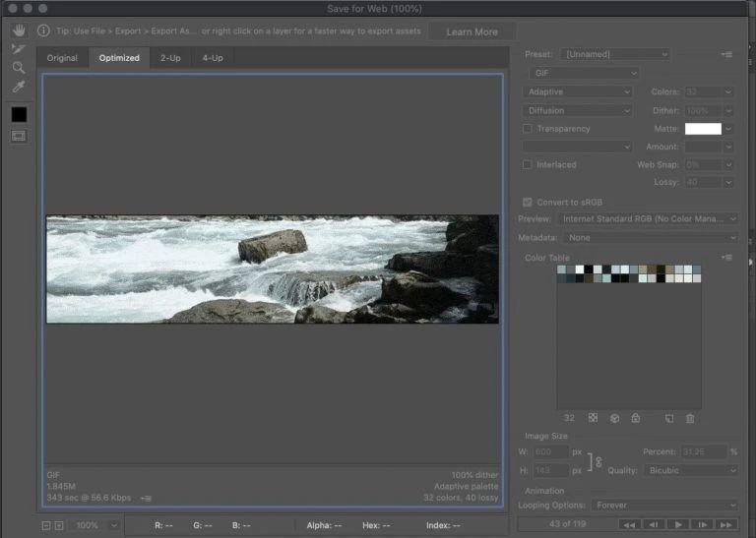Click the Learn More button
756x538 pixels.
(472, 31)
